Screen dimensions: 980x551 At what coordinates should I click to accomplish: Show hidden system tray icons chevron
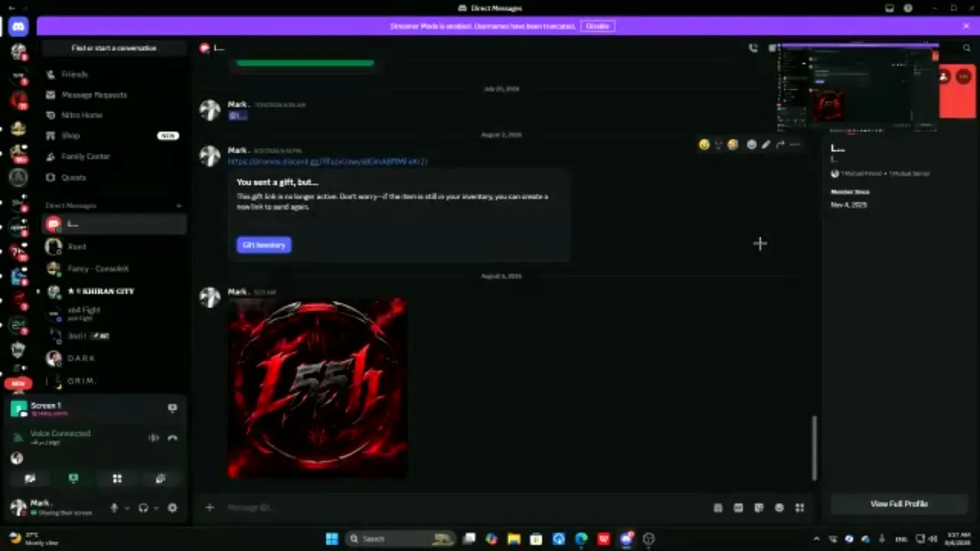pyautogui.click(x=816, y=539)
